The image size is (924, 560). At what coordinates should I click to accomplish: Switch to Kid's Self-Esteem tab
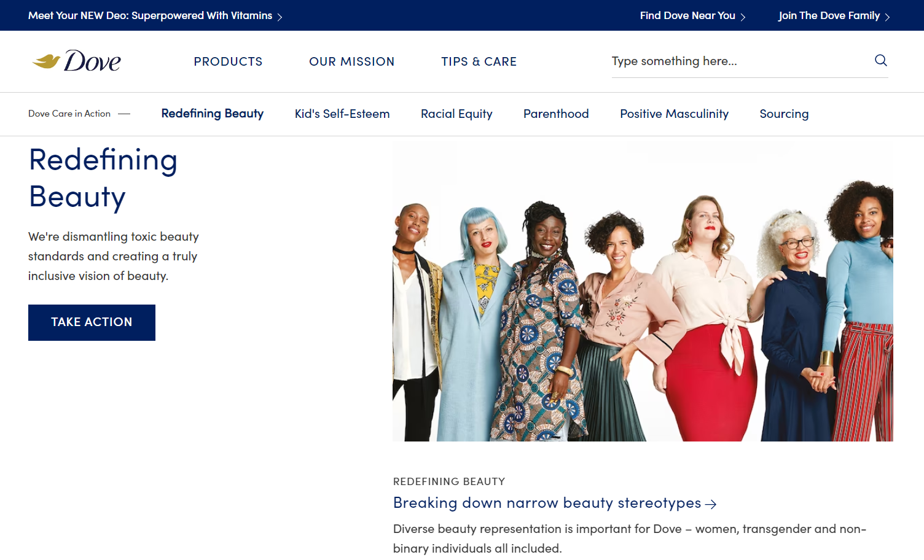point(342,114)
